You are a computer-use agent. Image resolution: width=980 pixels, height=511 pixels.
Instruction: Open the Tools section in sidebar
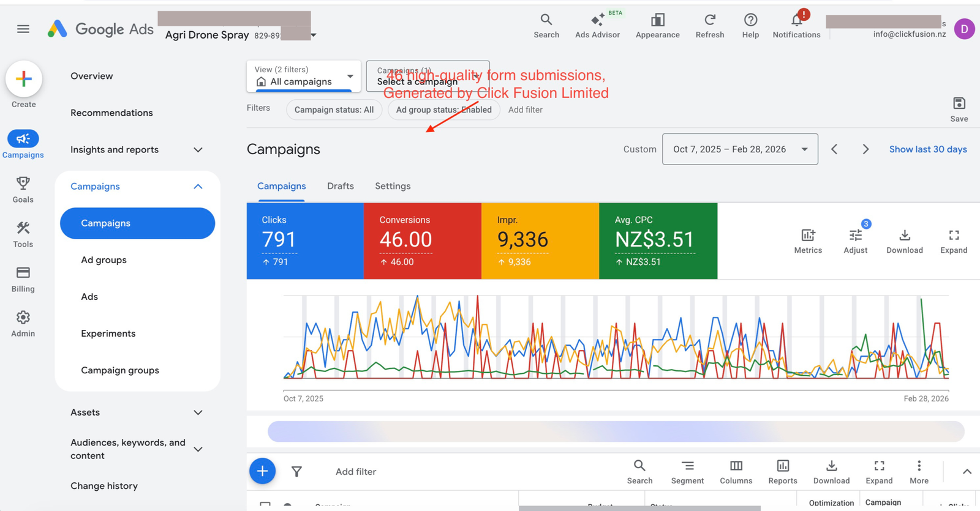[23, 234]
